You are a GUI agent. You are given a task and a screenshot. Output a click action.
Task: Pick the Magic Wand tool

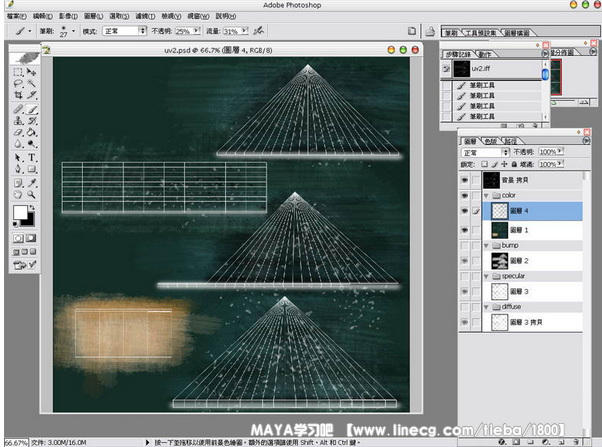coord(32,84)
